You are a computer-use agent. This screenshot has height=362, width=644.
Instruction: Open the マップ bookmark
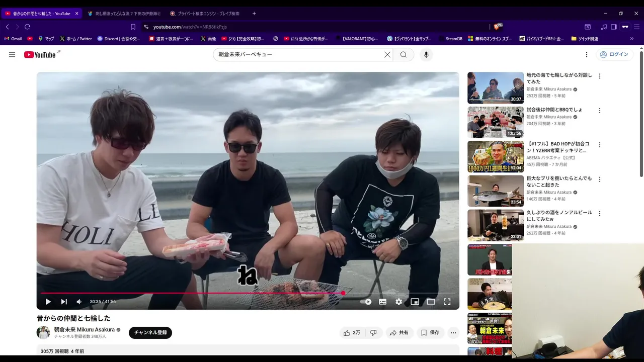point(46,39)
